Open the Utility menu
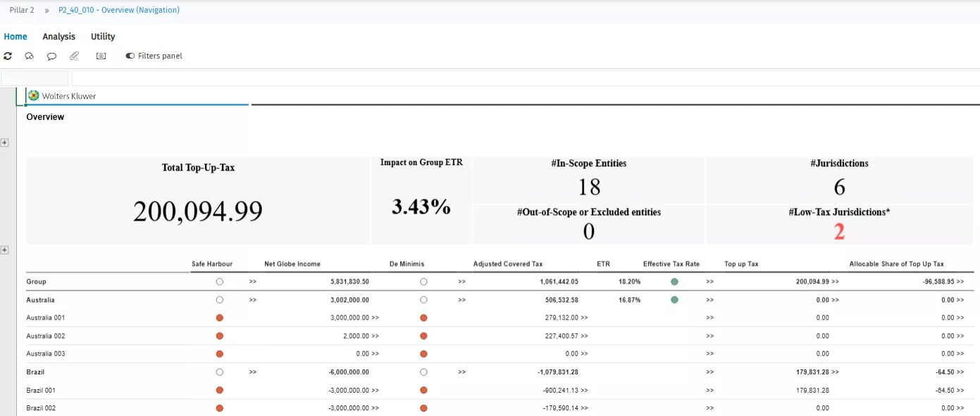The width and height of the screenshot is (980, 416). 102,36
